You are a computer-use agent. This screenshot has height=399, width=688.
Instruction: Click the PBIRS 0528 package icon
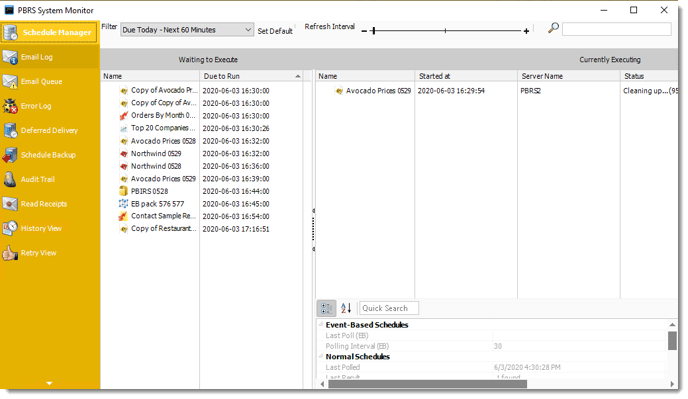point(124,191)
